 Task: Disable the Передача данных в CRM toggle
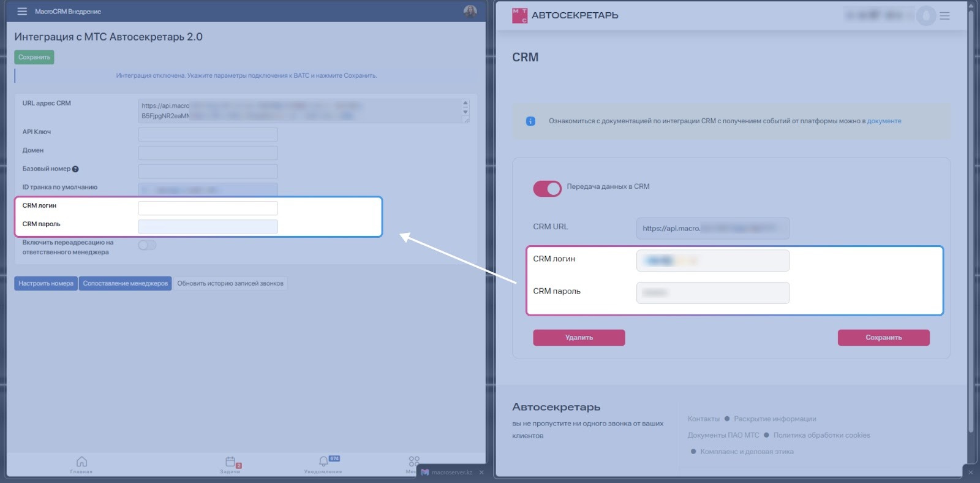547,189
